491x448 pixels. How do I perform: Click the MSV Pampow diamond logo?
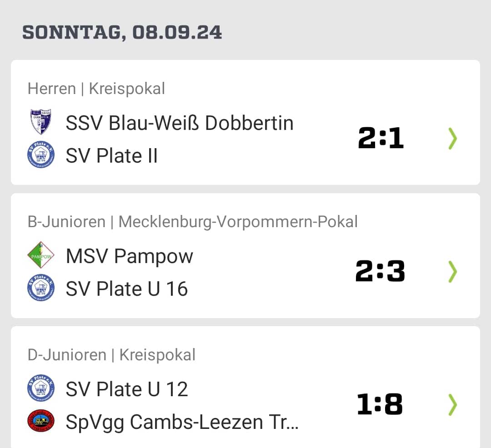coord(41,255)
